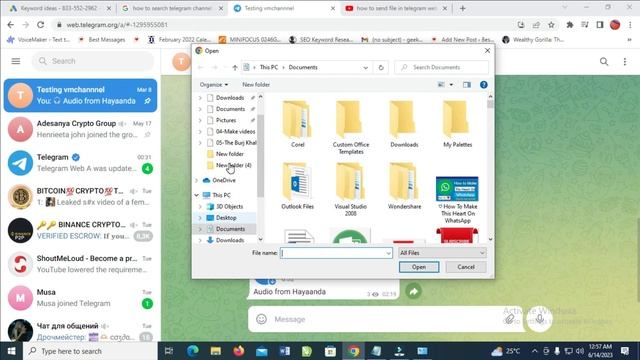Click search icon in Telegram chat header
The width and height of the screenshot is (640, 360).
(x=604, y=62)
